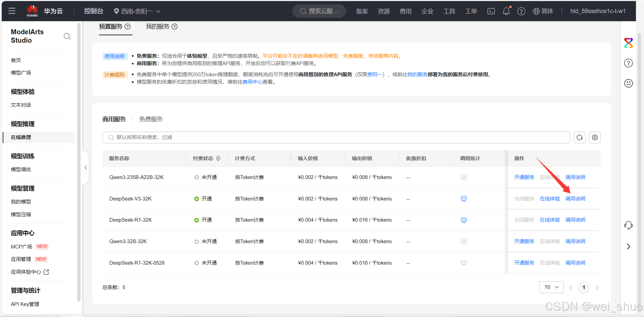Switch to the 预置服务 tab
The height and width of the screenshot is (317, 644).
point(111,27)
